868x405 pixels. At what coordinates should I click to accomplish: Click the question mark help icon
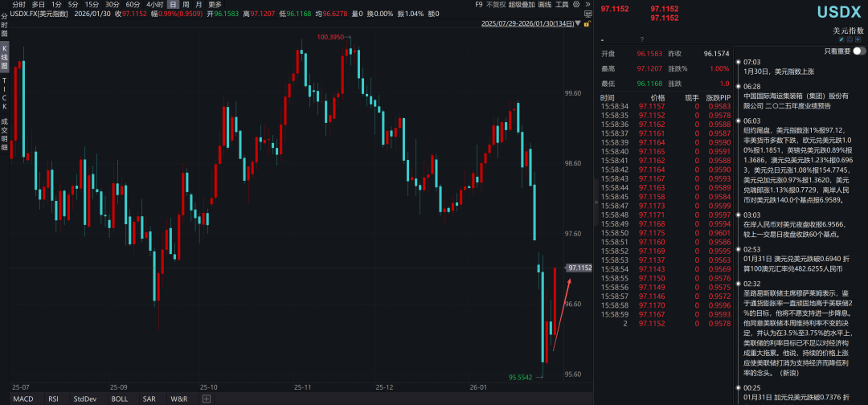(641, 39)
